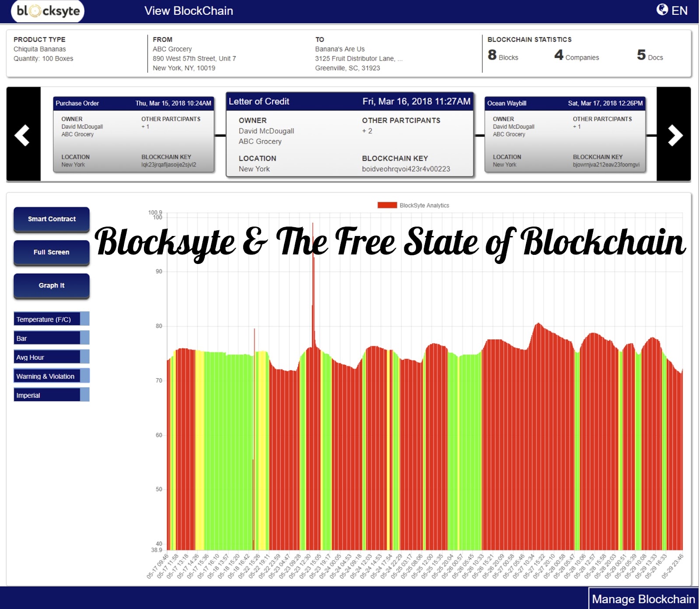Open the Smart Contract button

[x=52, y=219]
